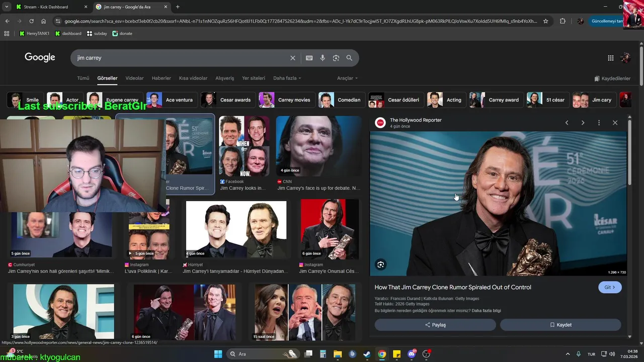The image size is (644, 362).
Task: Click Paylaş to share the image
Action: tap(435, 325)
